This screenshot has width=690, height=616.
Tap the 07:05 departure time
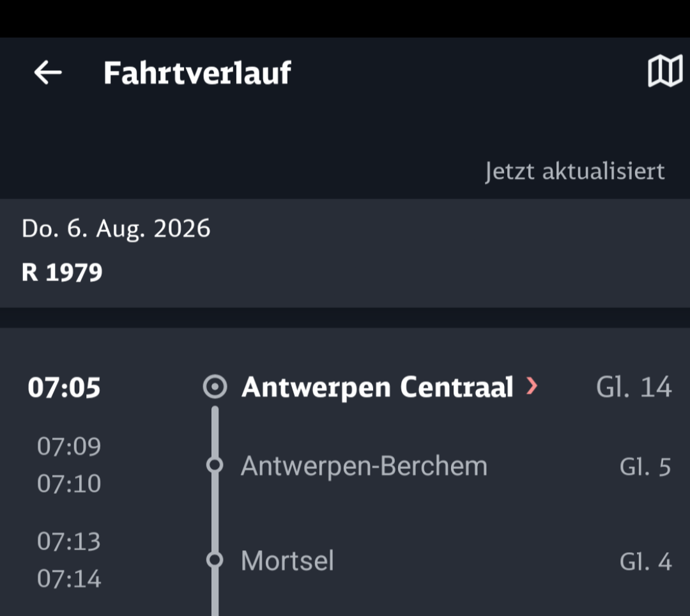pos(65,388)
